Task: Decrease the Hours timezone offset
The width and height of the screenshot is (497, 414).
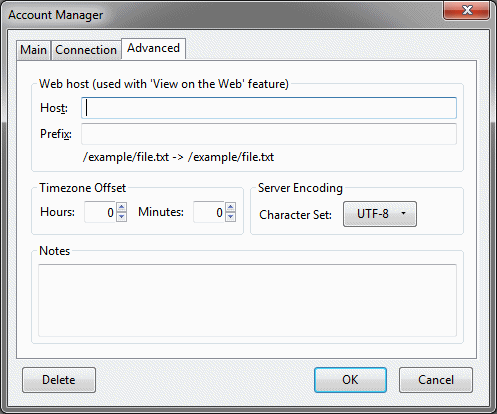Action: [122, 217]
